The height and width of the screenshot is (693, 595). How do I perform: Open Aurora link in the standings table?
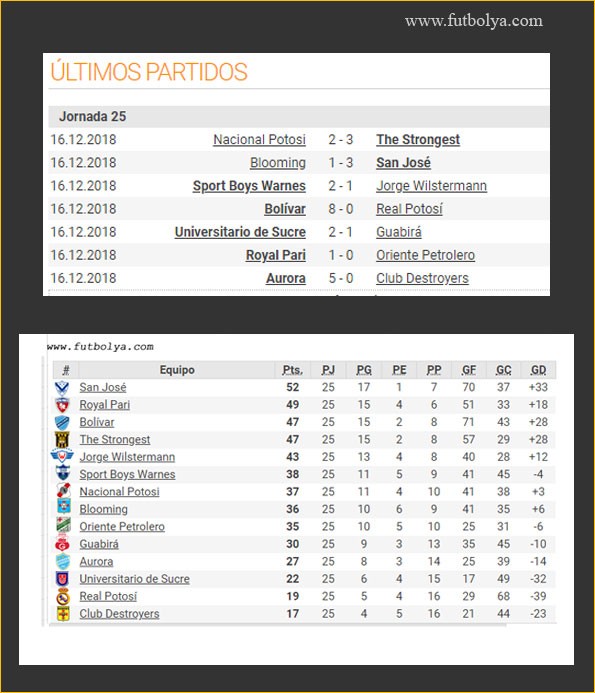96,562
